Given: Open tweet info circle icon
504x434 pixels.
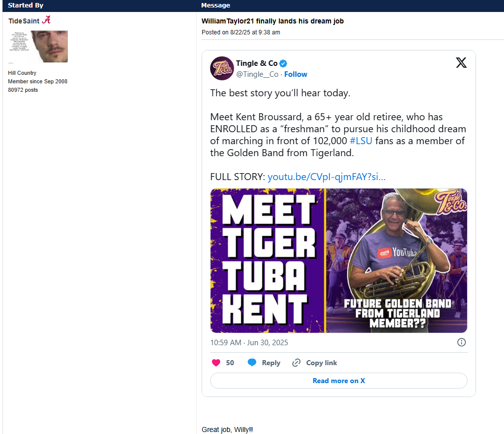Looking at the screenshot, I should pos(461,342).
